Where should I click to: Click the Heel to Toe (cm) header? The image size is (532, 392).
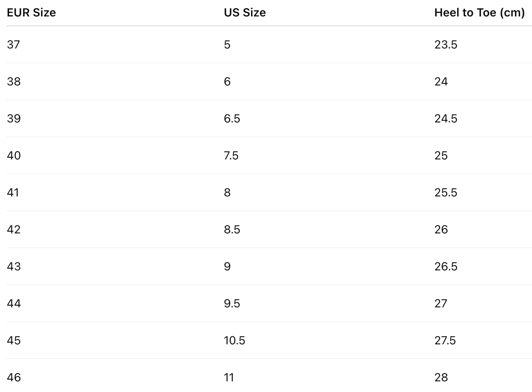(x=479, y=13)
